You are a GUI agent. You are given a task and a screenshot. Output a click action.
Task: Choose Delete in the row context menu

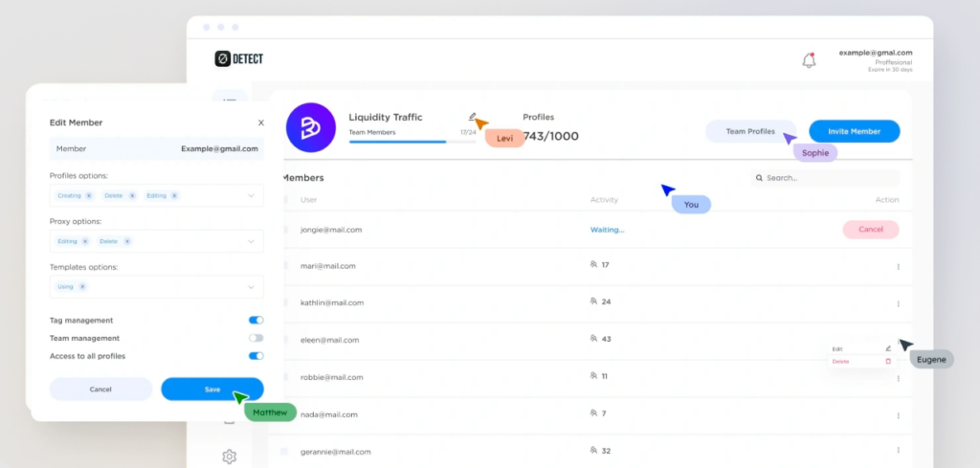tap(860, 361)
